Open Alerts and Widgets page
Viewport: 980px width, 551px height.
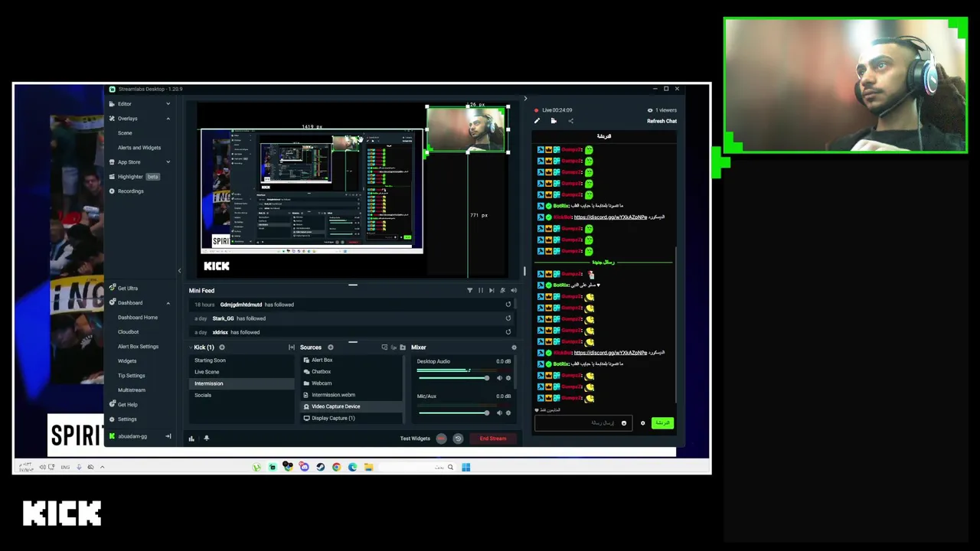coord(139,148)
